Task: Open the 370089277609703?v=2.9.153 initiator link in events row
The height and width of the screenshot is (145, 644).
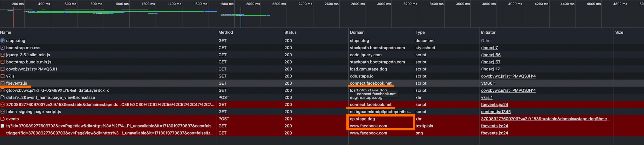Action: (x=545, y=119)
